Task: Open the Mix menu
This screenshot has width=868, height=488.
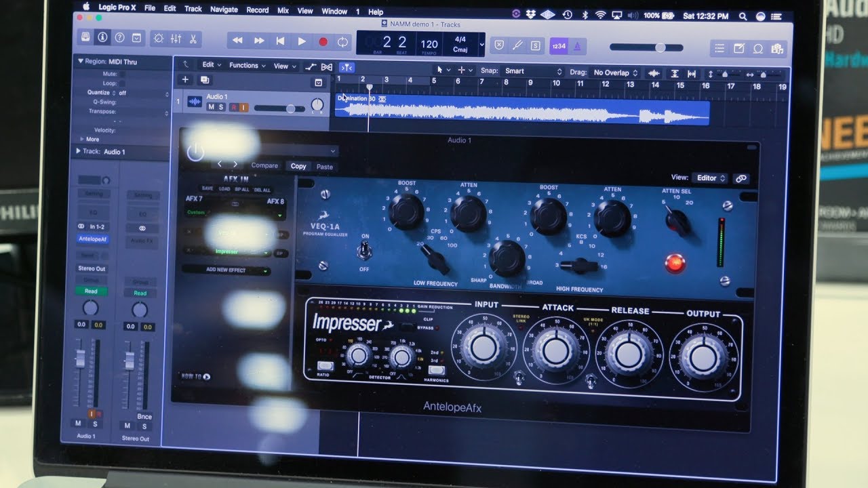Action: click(283, 10)
